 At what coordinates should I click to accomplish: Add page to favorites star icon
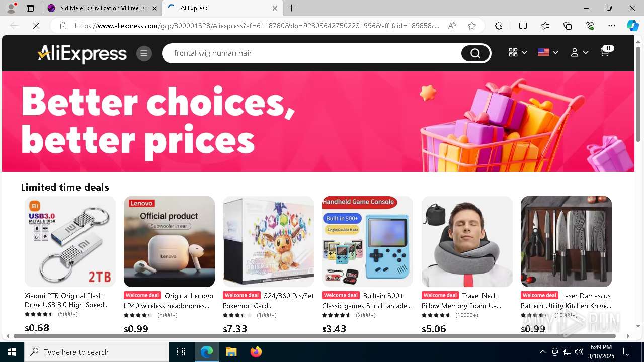coord(472,26)
